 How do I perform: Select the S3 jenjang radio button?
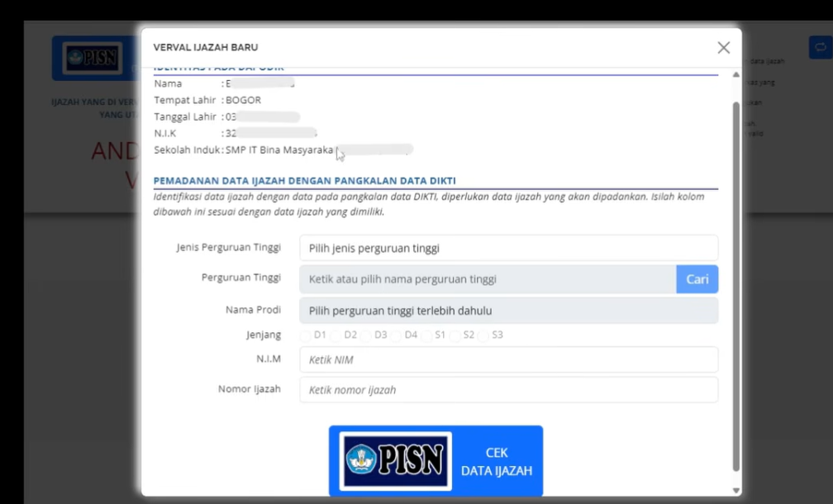[x=483, y=335]
